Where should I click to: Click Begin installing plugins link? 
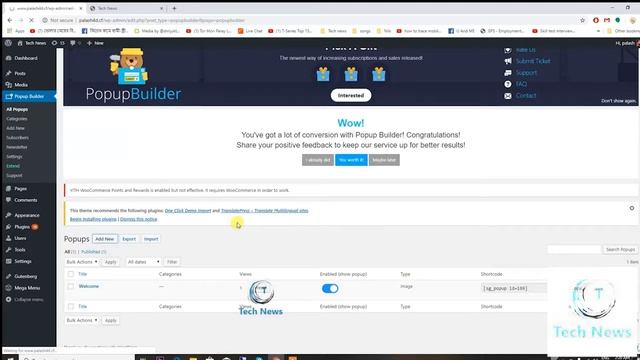[93, 219]
